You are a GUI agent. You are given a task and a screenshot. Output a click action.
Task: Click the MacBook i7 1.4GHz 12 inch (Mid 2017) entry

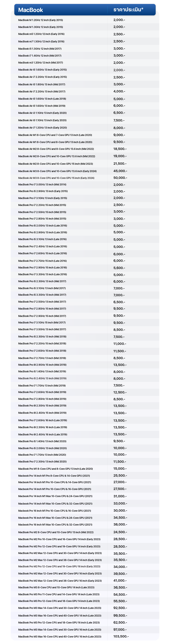(40, 56)
